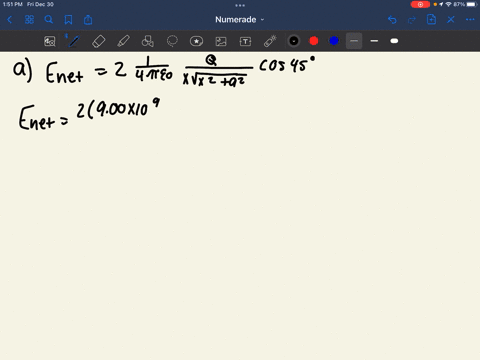The width and height of the screenshot is (480, 360).
Task: Tap the screen recording indicator
Action: click(420, 4)
